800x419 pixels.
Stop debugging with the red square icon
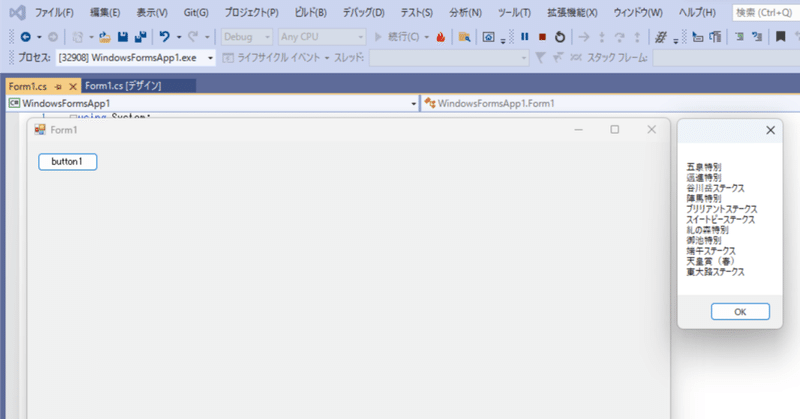pyautogui.click(x=542, y=37)
